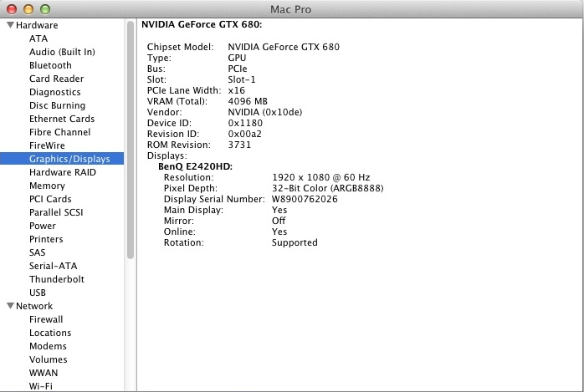Click Vendor value NVIDIA (0x10de)
The width and height of the screenshot is (584, 392).
click(265, 112)
